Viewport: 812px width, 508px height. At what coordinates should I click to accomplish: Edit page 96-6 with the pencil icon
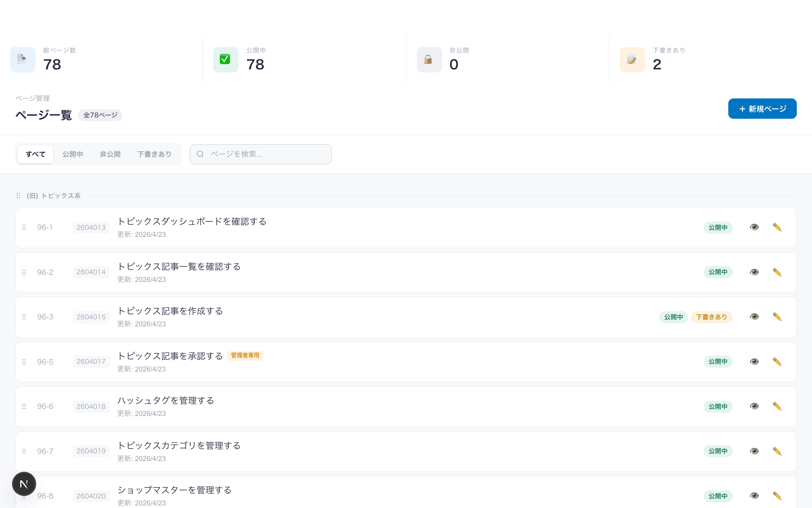point(777,406)
